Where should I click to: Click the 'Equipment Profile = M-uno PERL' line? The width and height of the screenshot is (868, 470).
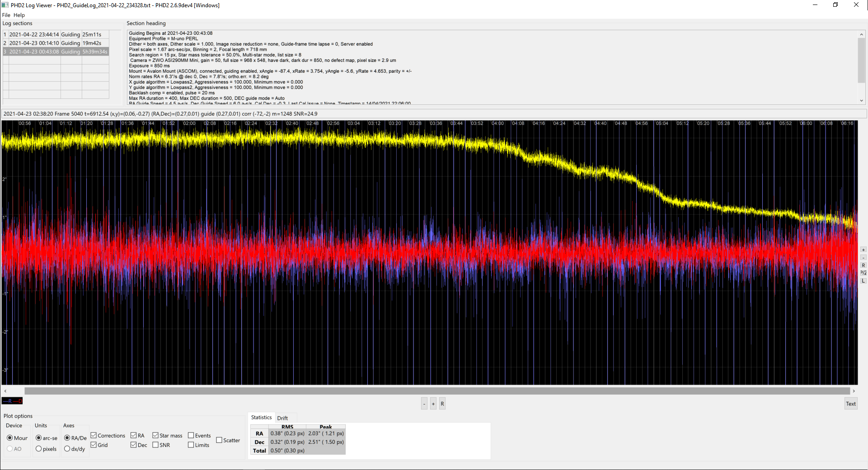[x=164, y=39]
